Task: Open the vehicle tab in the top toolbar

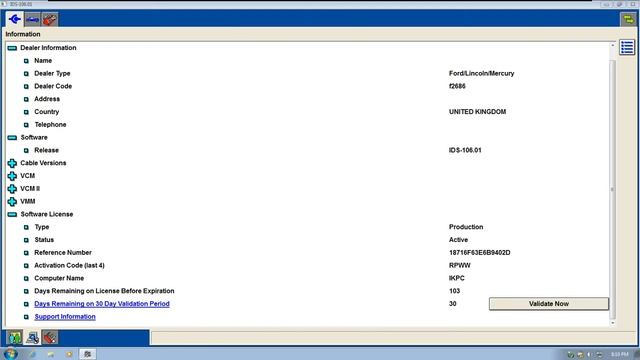Action: coord(33,19)
